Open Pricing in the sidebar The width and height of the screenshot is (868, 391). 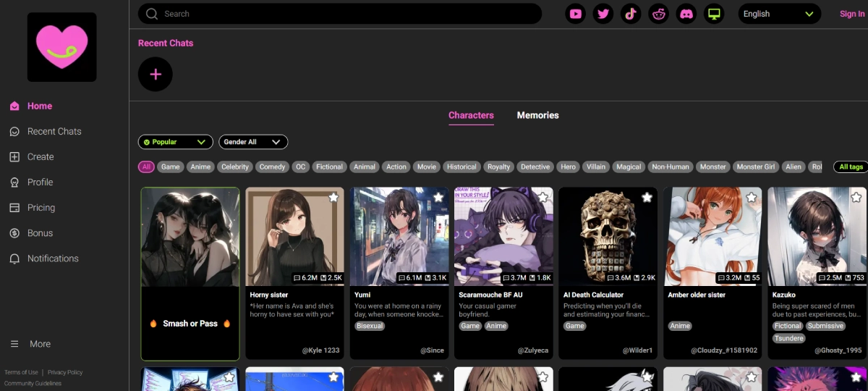[41, 208]
